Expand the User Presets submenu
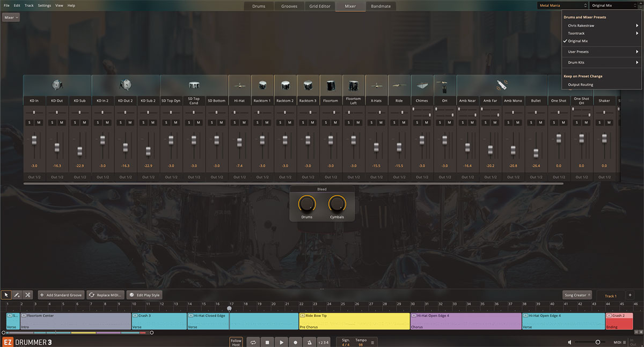This screenshot has width=644, height=347. (x=602, y=51)
